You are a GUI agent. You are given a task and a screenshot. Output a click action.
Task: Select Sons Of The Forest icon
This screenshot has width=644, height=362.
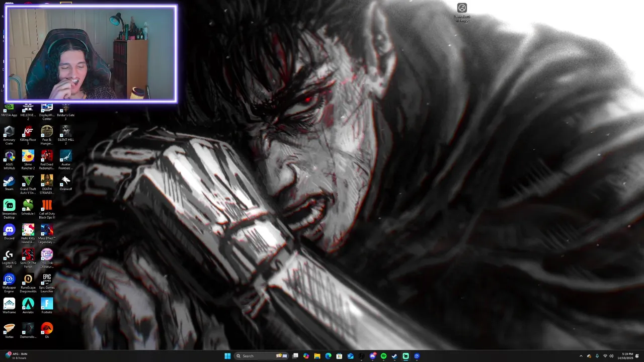(28, 259)
